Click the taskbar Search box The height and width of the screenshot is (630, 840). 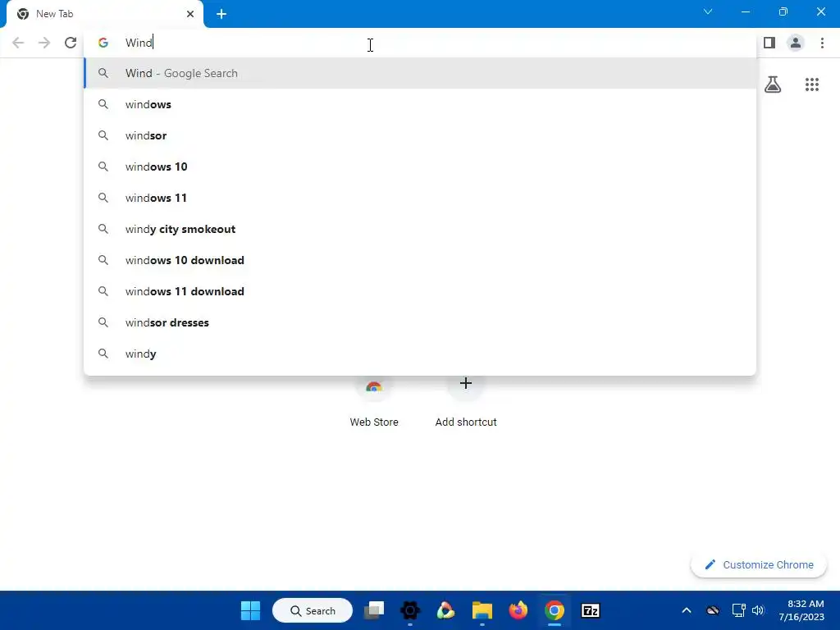click(313, 610)
